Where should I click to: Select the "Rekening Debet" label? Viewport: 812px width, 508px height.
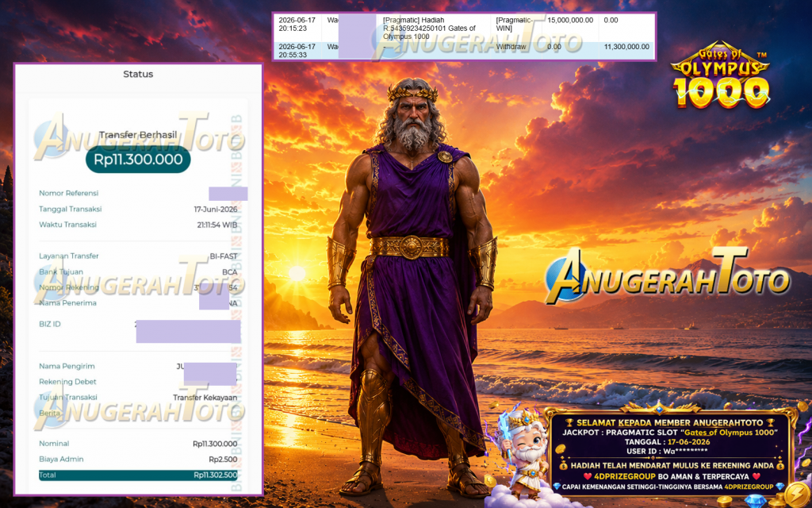click(68, 382)
